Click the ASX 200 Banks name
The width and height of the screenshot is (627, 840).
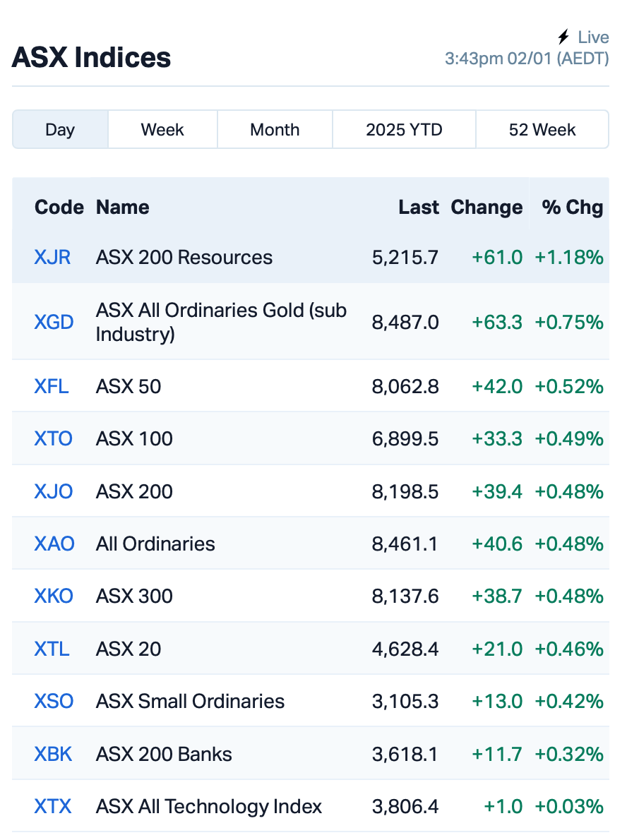tap(164, 754)
